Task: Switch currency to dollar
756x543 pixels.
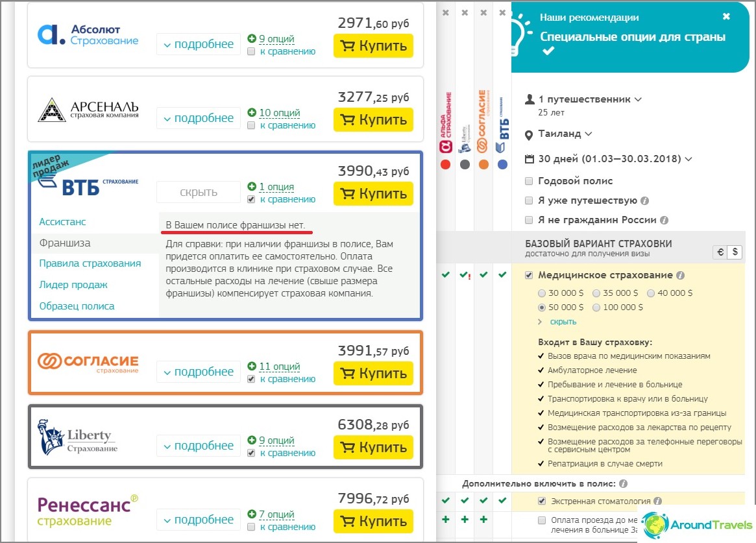Action: [735, 252]
